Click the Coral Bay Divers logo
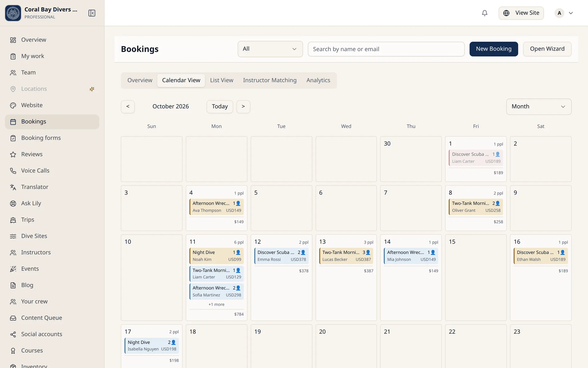 click(13, 13)
